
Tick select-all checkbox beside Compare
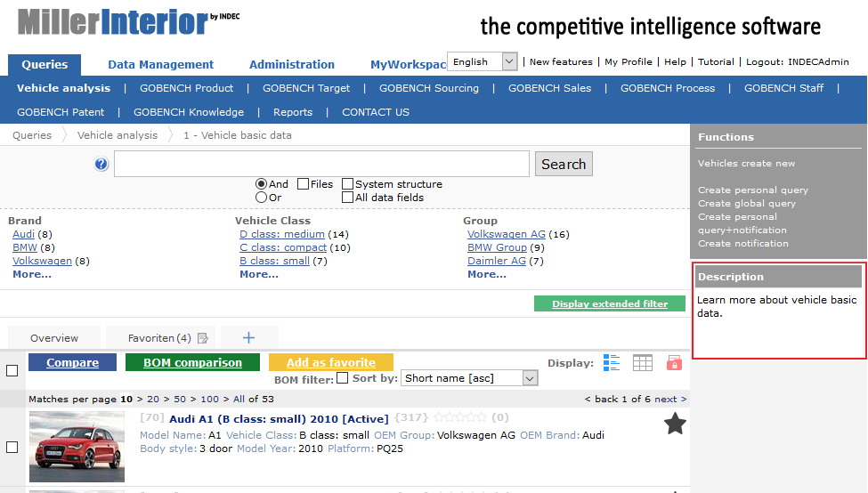click(x=12, y=371)
